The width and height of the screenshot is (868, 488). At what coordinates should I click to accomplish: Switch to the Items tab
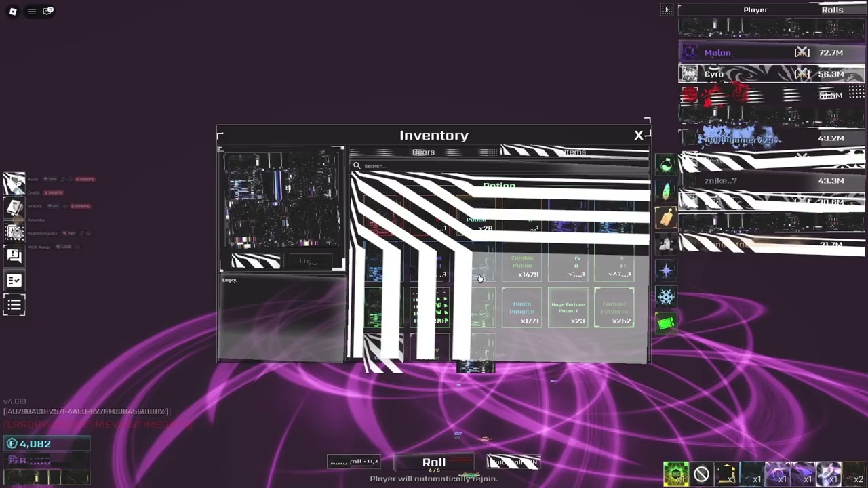[x=575, y=152]
